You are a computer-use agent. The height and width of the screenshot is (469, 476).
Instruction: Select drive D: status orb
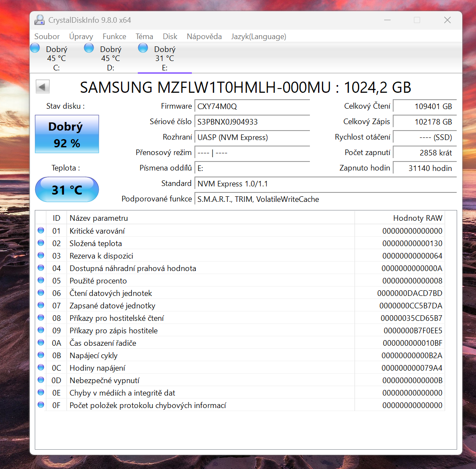[x=89, y=48]
